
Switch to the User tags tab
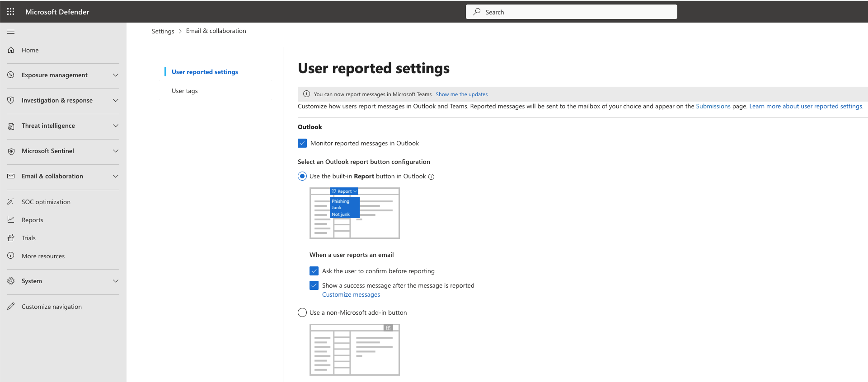point(185,91)
